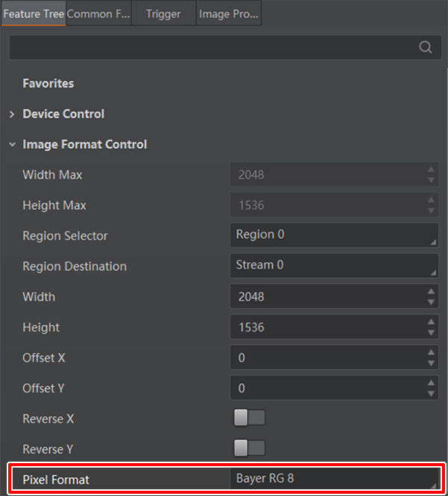This screenshot has height=496, width=448.
Task: Switch to the Common Features tab
Action: [99, 13]
